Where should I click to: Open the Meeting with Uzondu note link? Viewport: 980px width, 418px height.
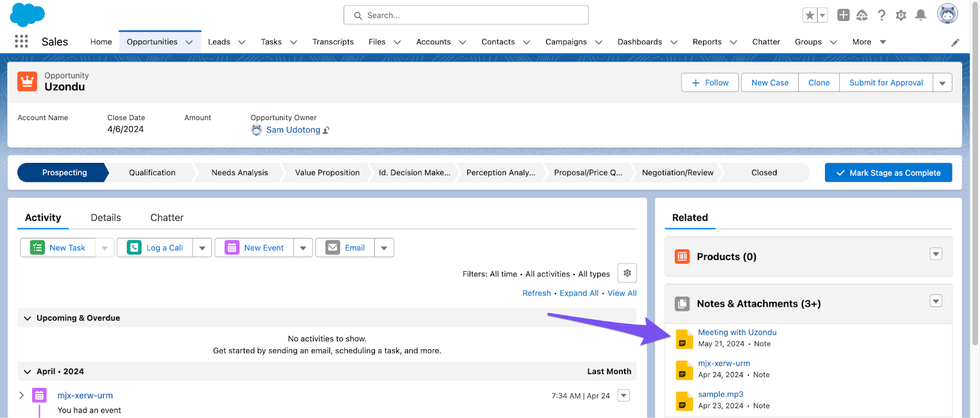tap(737, 332)
